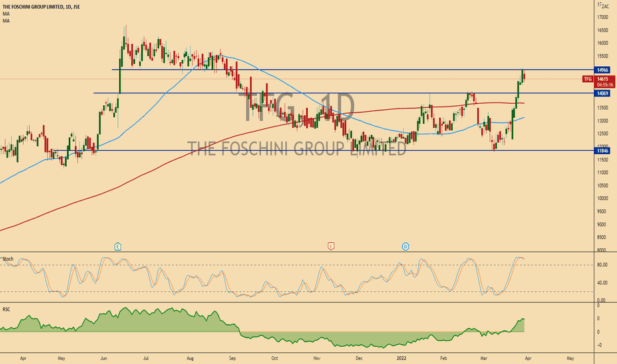
Task: Click the 11000 price axis value
Action: 602,172
